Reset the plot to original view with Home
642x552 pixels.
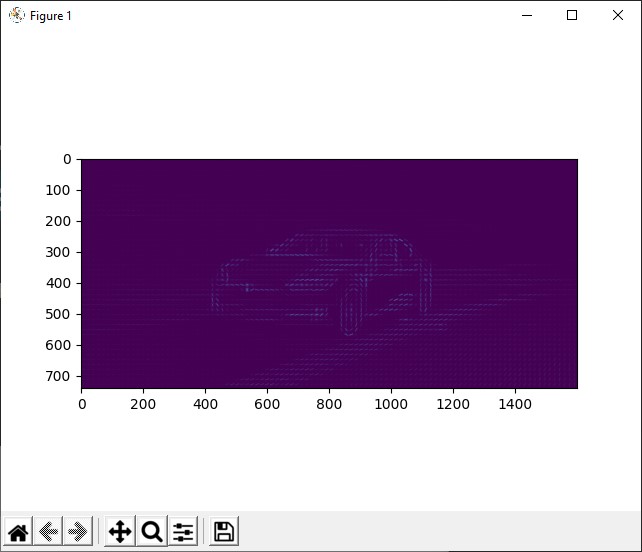pos(18,531)
